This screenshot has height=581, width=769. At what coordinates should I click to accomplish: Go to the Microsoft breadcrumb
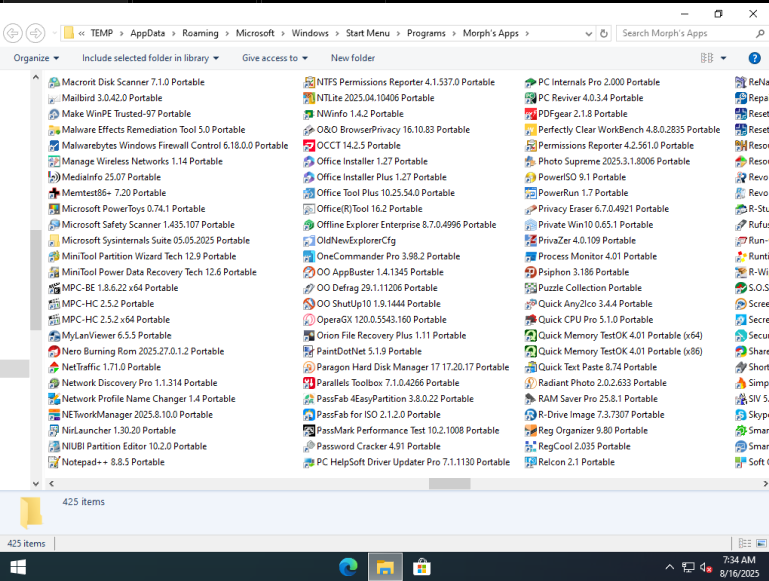click(x=255, y=33)
